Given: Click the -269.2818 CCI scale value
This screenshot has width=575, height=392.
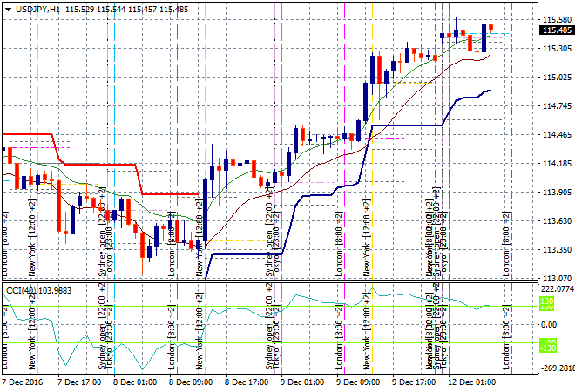Looking at the screenshot, I should click(x=556, y=368).
